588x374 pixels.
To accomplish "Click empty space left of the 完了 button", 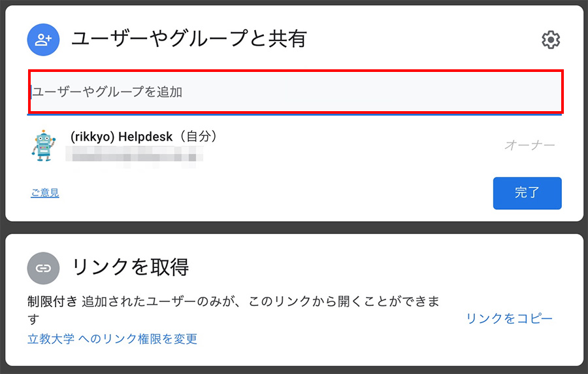I will click(276, 193).
